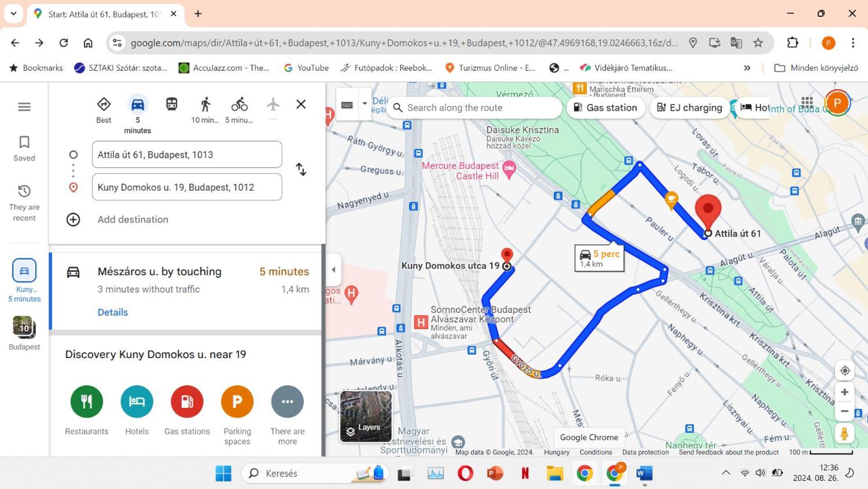
Task: Search for Gas stations near destination
Action: coord(187,411)
